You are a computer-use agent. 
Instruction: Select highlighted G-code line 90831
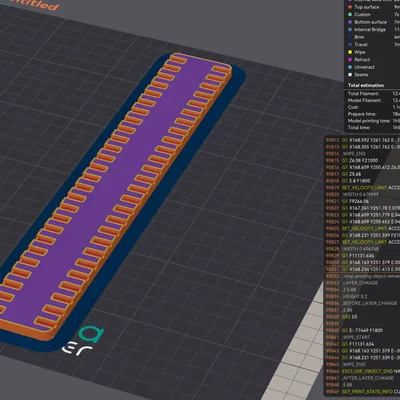pyautogui.click(x=363, y=269)
